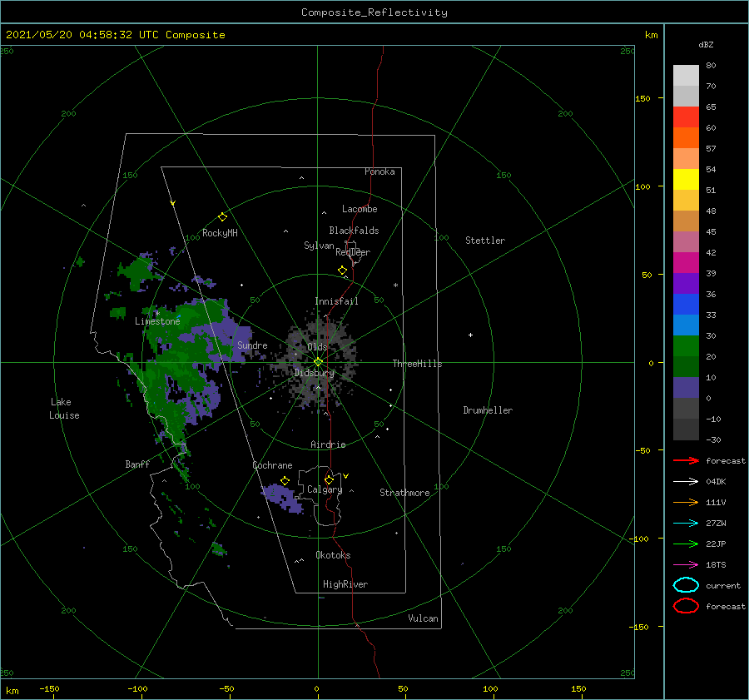
Task: Pick the red swatch in the dBZ scale
Action: (x=686, y=117)
